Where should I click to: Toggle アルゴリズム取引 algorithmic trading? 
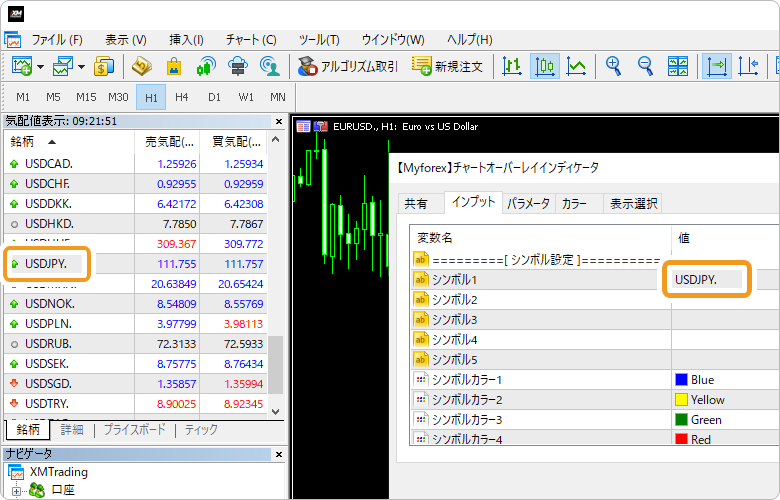[x=348, y=66]
